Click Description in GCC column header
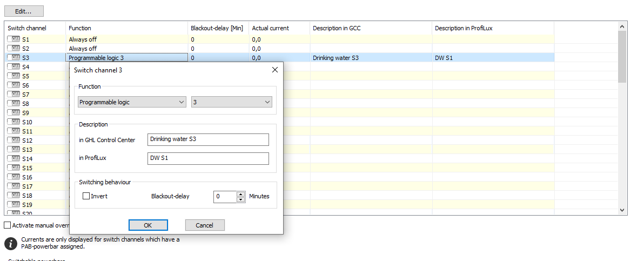Viewport: 644px width, 261px height. [x=371, y=28]
